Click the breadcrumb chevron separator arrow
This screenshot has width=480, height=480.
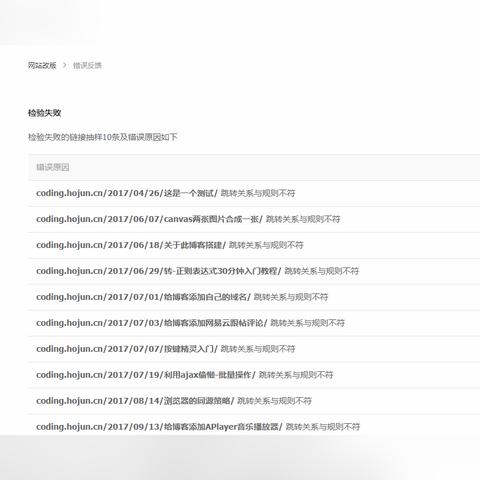(x=65, y=65)
